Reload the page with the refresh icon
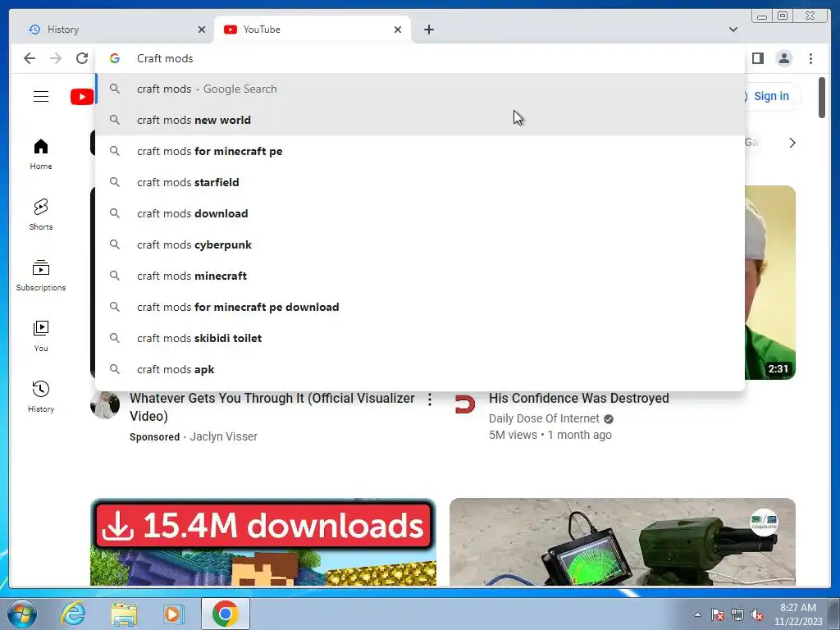 [82, 58]
